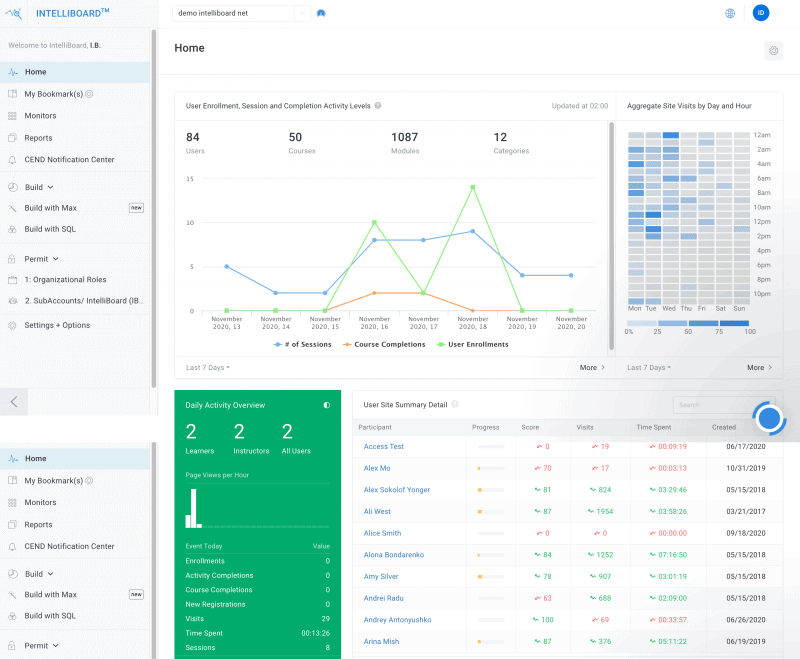This screenshot has height=659, width=800.
Task: Sort table by Created column header
Action: pos(723,427)
